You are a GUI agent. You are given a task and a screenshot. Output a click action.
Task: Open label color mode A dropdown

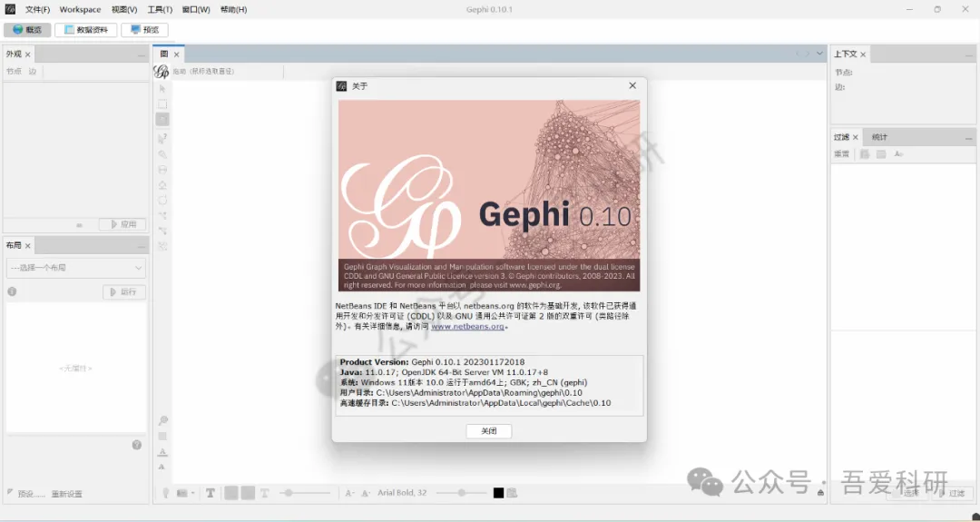tap(367, 493)
